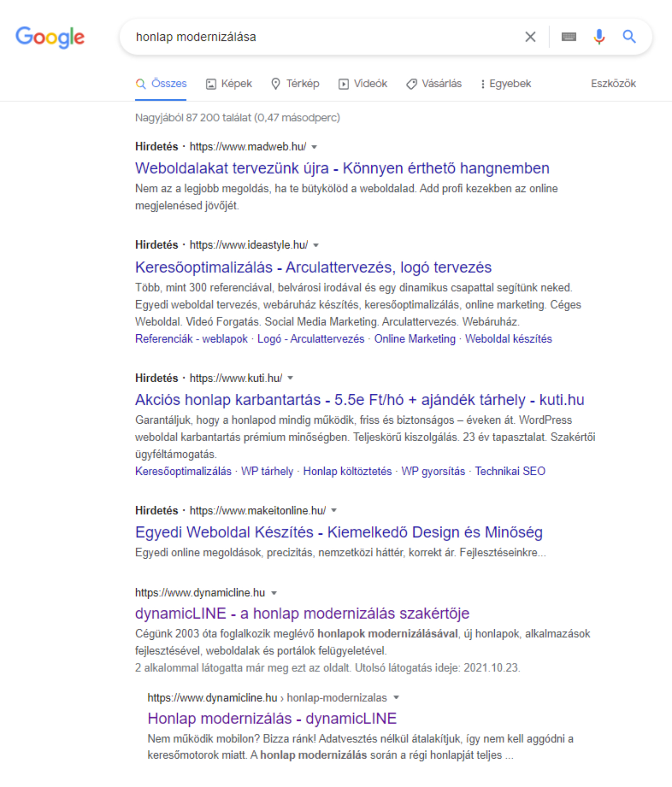Switch to the Videók tab

[x=363, y=84]
